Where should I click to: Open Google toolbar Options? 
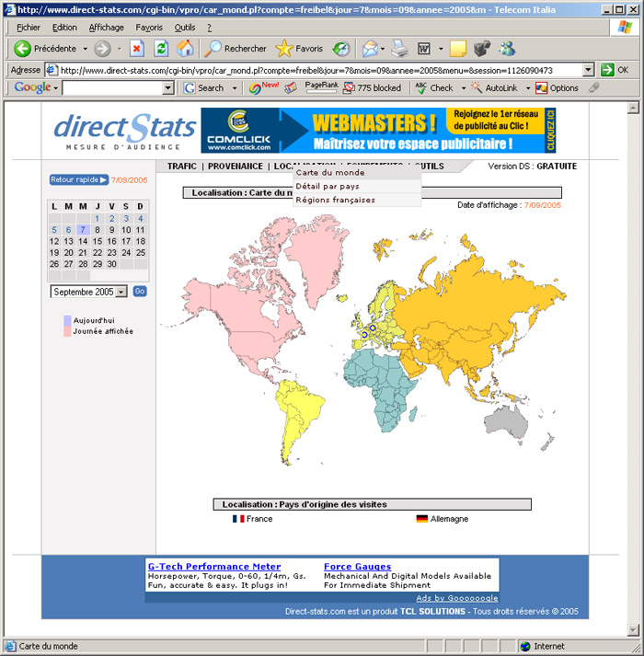[557, 88]
